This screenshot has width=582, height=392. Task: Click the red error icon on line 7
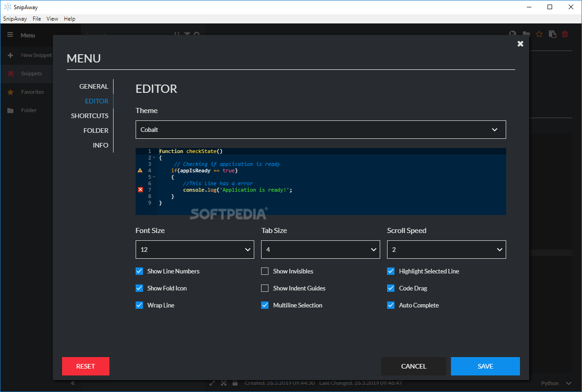(x=140, y=190)
